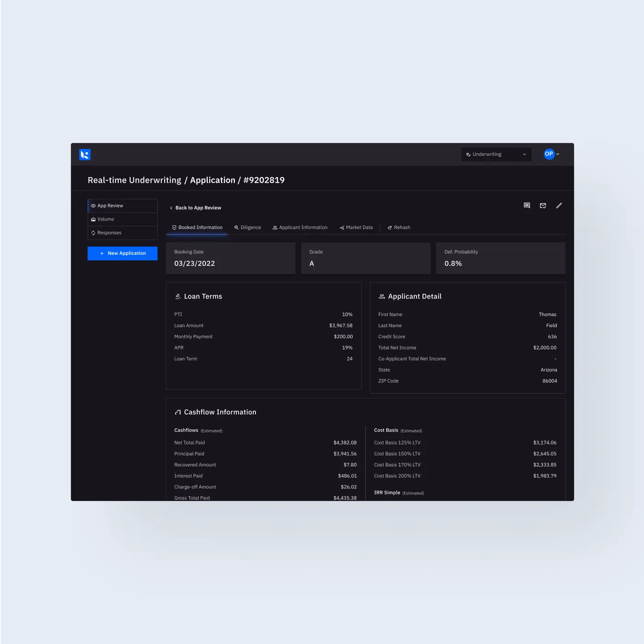Viewport: 644px width, 644px height.
Task: Click the Cashflow Information chart icon
Action: [178, 413]
